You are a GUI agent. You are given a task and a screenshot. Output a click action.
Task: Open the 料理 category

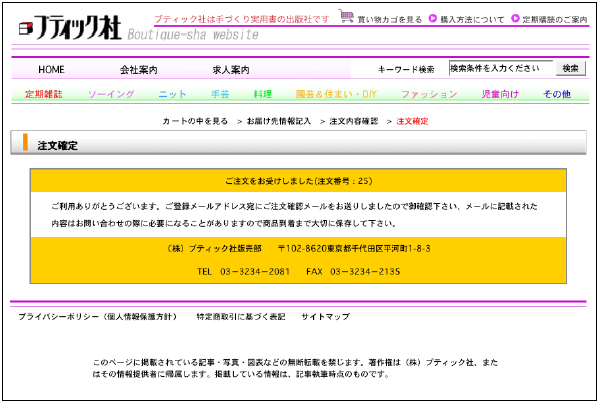[263, 94]
